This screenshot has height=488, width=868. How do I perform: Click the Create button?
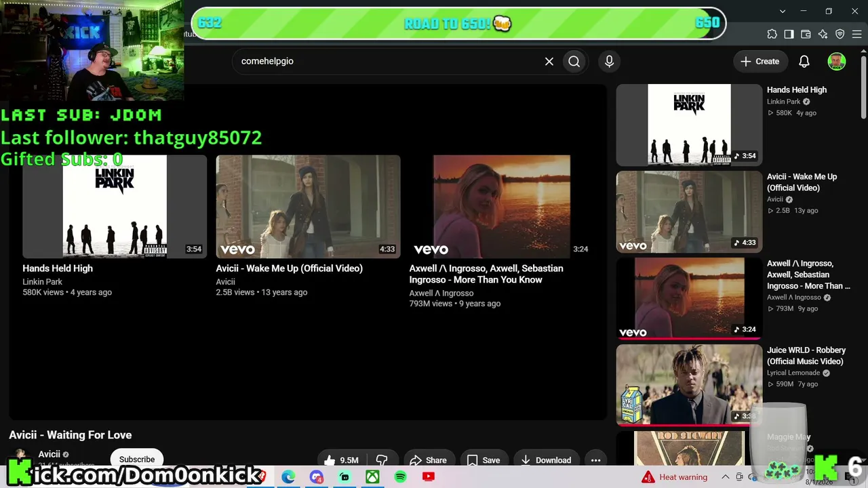[759, 62]
